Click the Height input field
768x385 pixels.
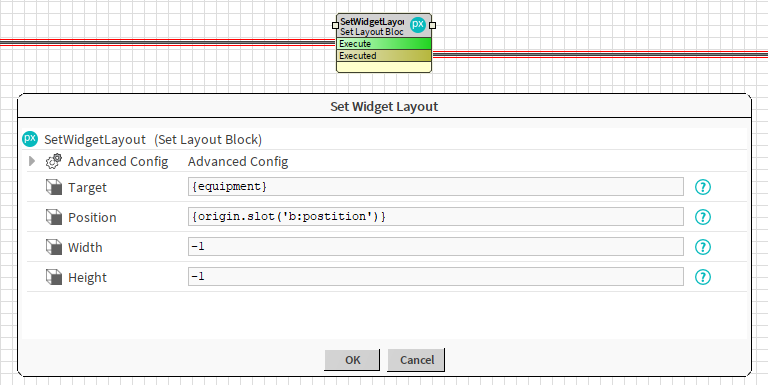(x=435, y=276)
